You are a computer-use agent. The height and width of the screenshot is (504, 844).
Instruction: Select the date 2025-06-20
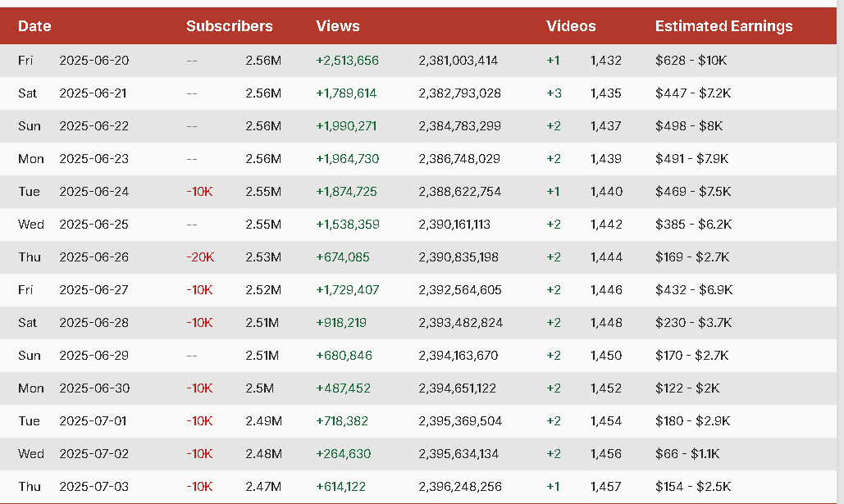[94, 61]
